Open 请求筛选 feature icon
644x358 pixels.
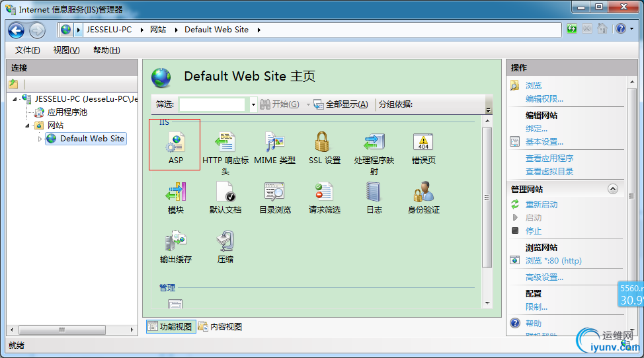tap(325, 197)
